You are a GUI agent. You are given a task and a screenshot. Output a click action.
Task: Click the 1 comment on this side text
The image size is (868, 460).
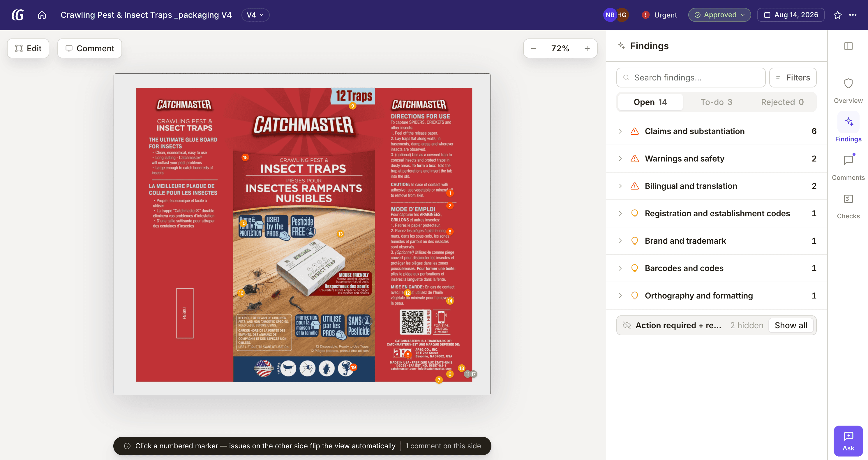[x=443, y=446]
